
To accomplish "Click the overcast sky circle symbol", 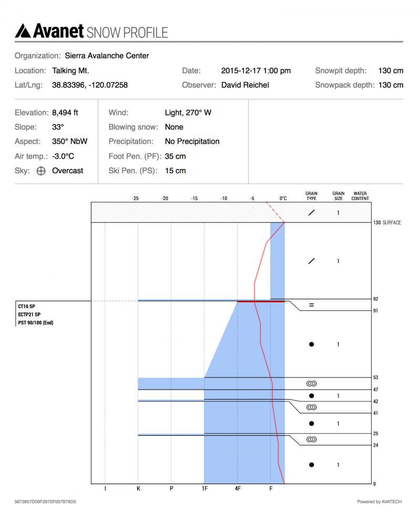I will point(41,171).
